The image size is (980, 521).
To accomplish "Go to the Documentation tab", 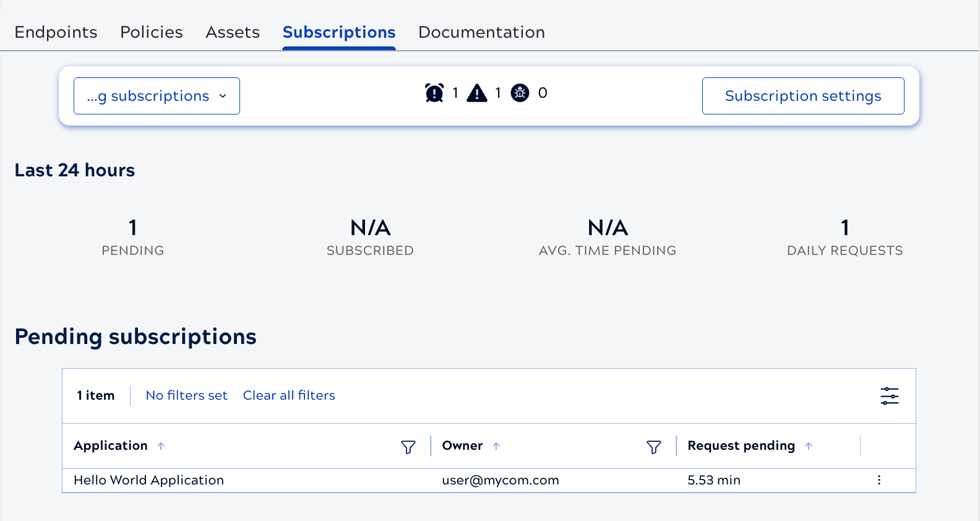I will coord(481,32).
